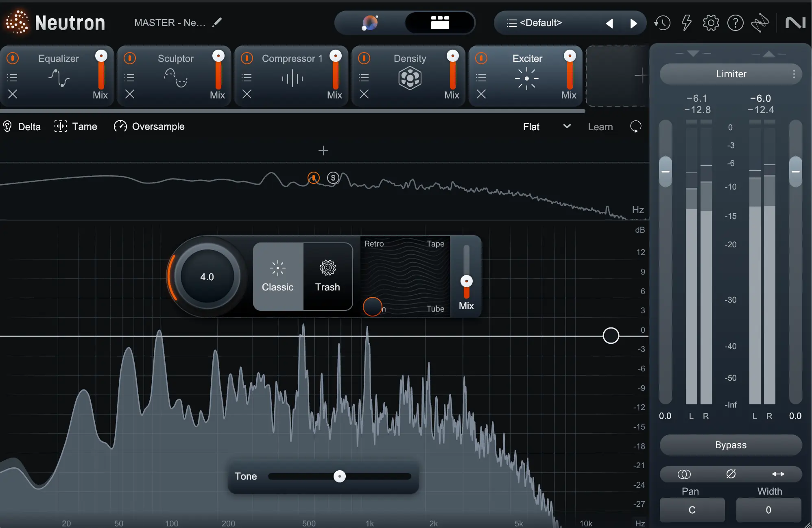Solo the band with S icon
The height and width of the screenshot is (528, 812).
click(x=333, y=178)
